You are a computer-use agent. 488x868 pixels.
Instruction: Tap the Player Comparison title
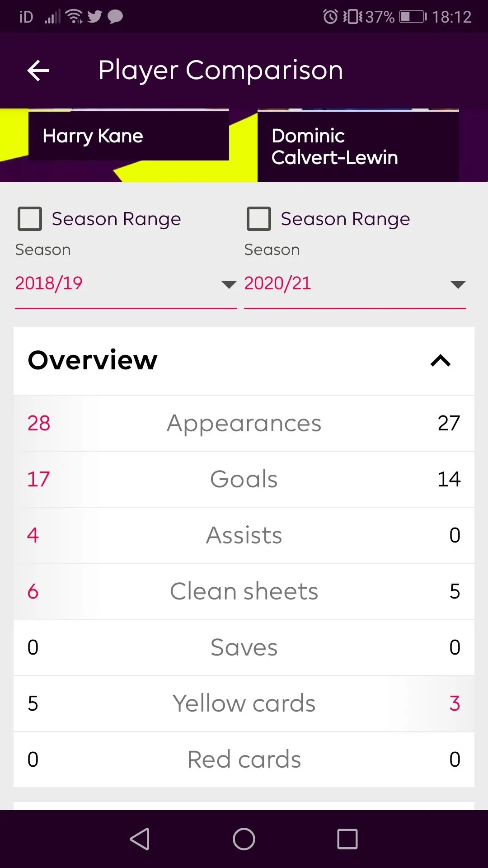(x=221, y=71)
